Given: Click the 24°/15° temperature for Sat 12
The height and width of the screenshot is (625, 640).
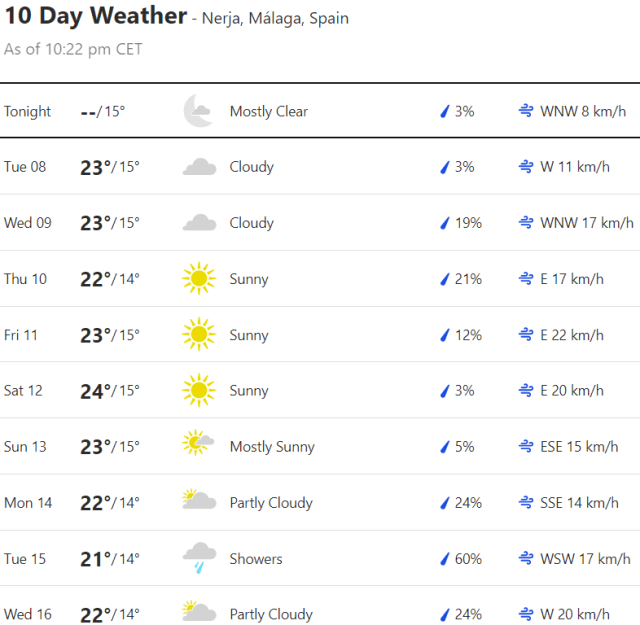Looking at the screenshot, I should 109,391.
